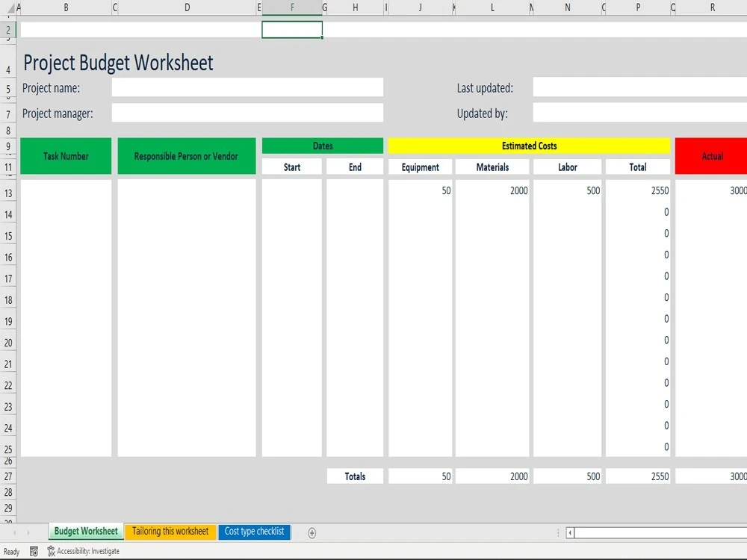This screenshot has width=747, height=560.
Task: Select column N header
Action: pyautogui.click(x=568, y=7)
